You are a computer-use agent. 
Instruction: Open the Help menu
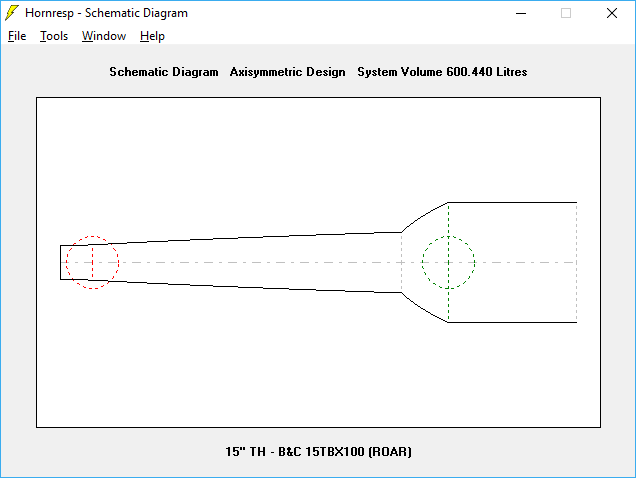[x=152, y=36]
